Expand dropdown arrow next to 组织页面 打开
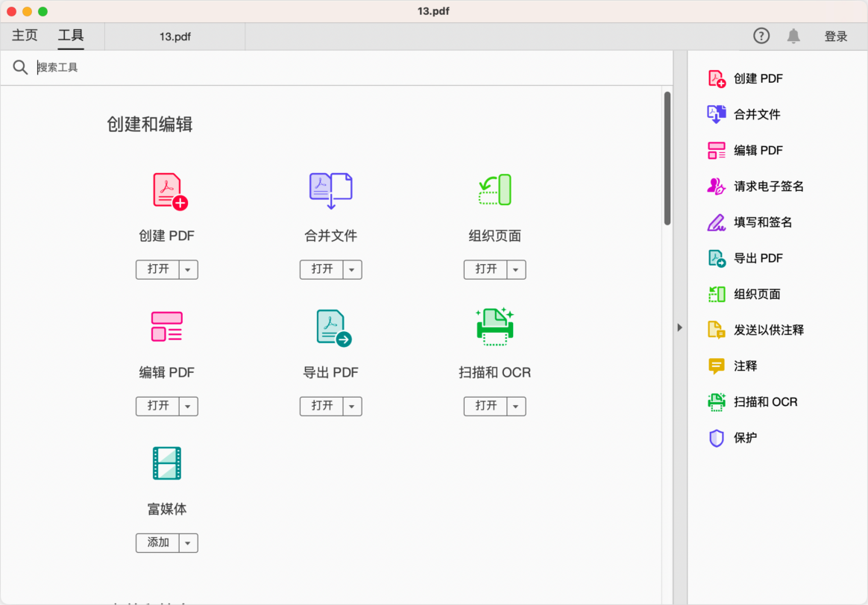This screenshot has width=868, height=605. [x=516, y=270]
